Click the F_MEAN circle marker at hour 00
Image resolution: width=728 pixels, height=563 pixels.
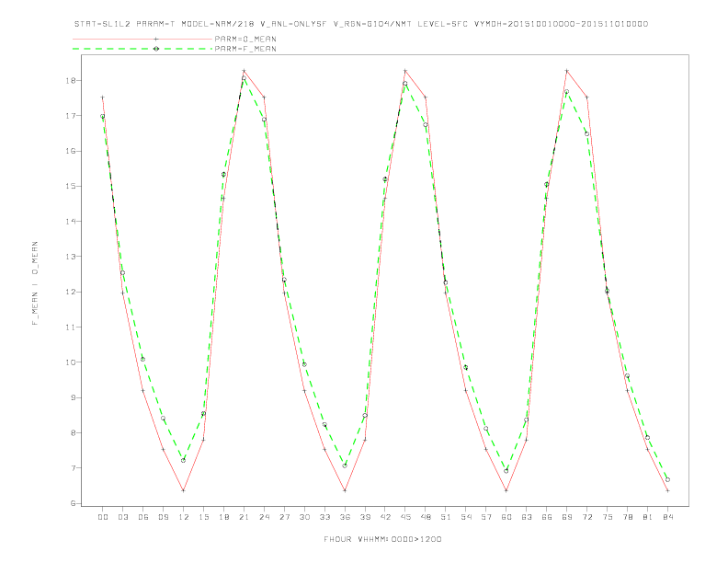(x=103, y=116)
